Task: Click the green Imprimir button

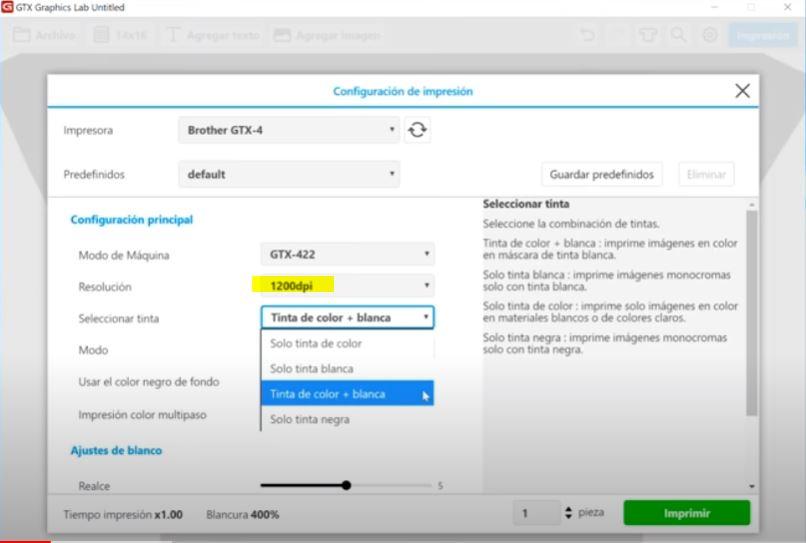Action: (x=687, y=513)
